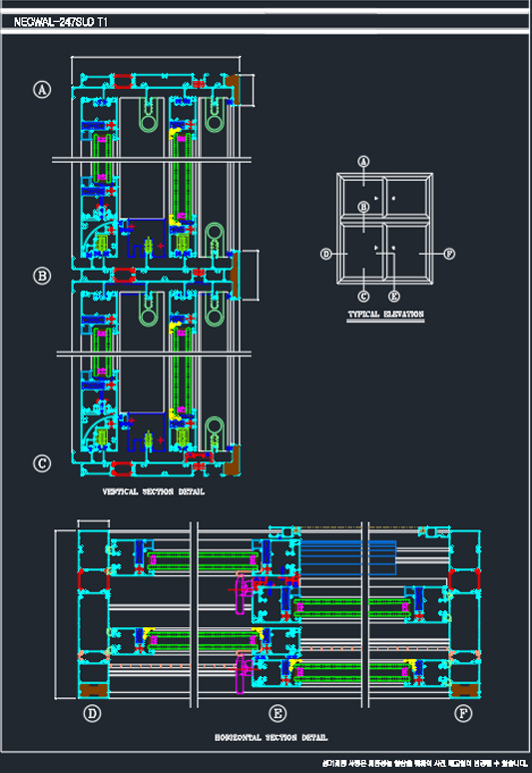Click the typical elevation window frame drawing
Screen dimensions: 532x773
(385, 229)
